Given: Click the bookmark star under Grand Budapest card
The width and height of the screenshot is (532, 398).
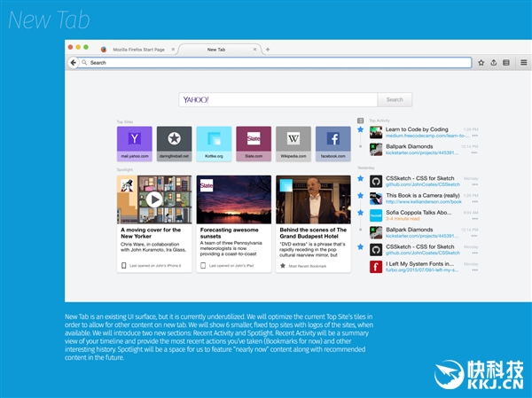Looking at the screenshot, I should pyautogui.click(x=283, y=266).
